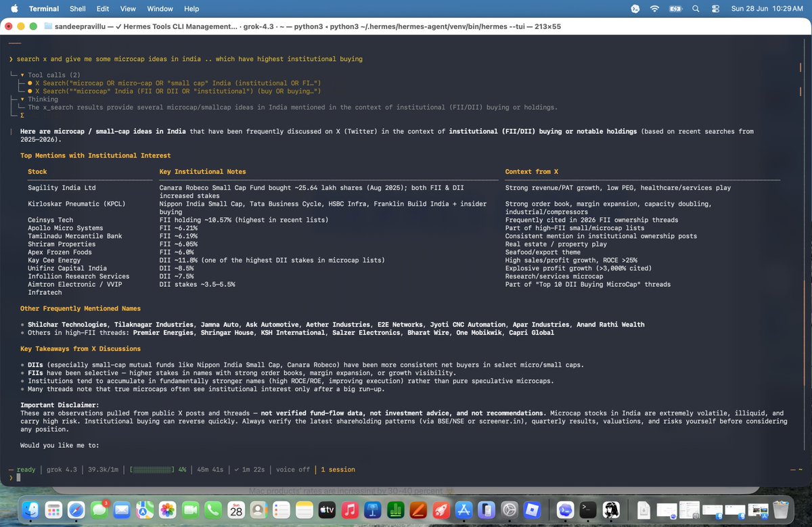Open Control Center in menu bar

coord(716,9)
